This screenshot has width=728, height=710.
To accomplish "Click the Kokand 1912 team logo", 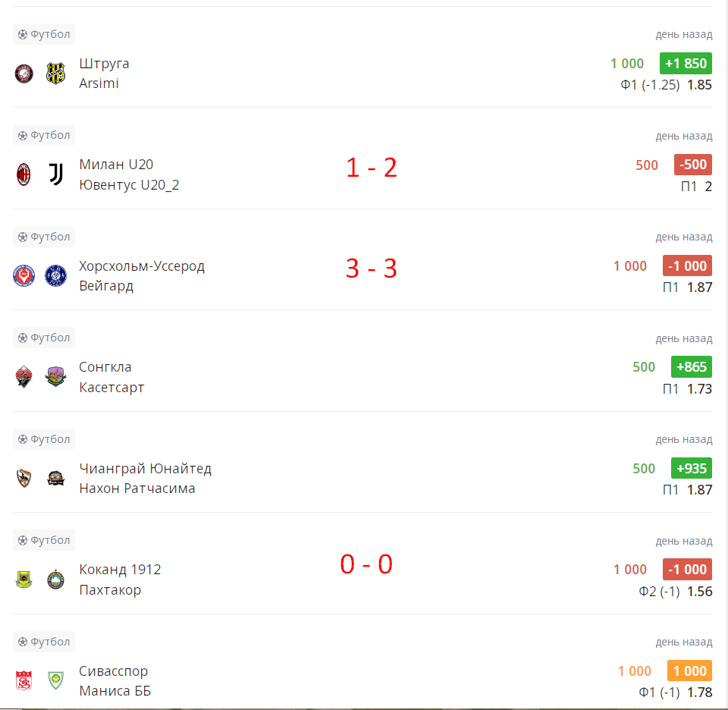I will point(24,580).
